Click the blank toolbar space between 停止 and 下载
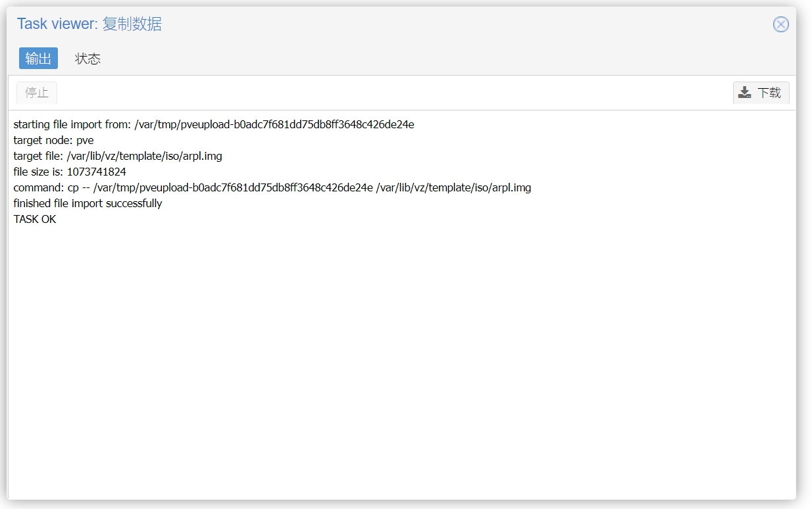The height and width of the screenshot is (509, 812). (395, 93)
